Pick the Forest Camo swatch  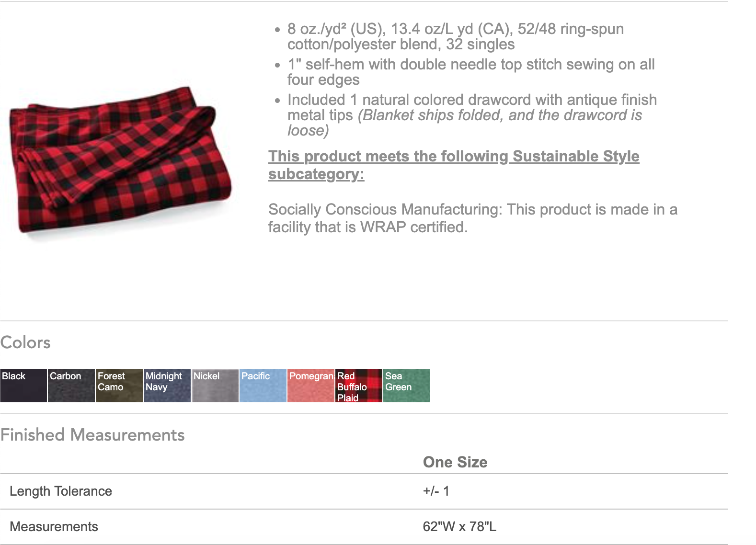pyautogui.click(x=119, y=386)
